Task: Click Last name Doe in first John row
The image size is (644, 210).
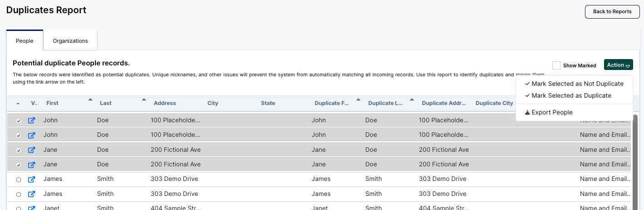Action: pos(103,120)
